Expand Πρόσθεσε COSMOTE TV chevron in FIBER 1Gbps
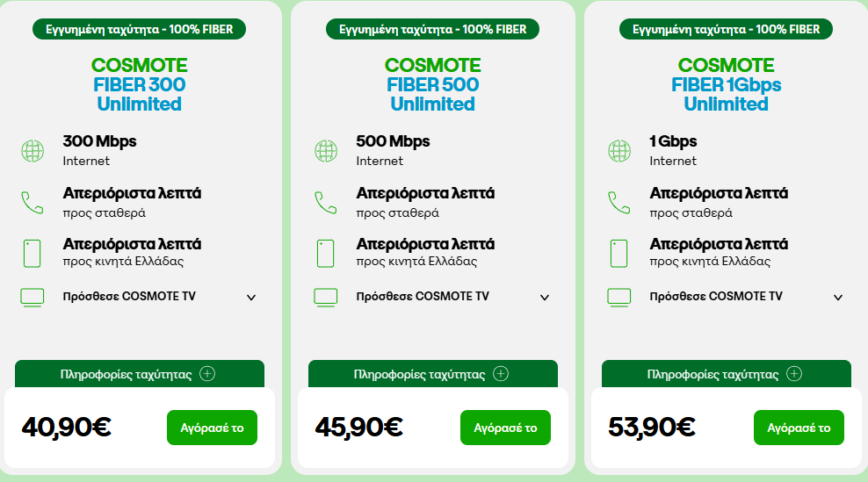This screenshot has height=482, width=868. [x=838, y=298]
